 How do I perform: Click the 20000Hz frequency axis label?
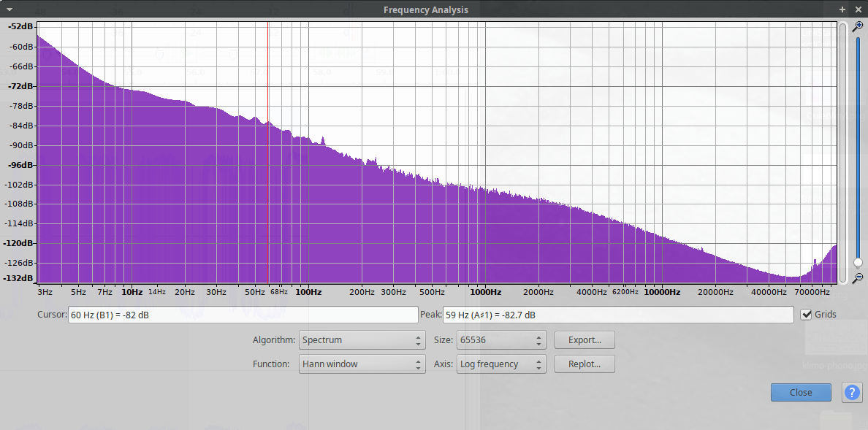point(715,291)
